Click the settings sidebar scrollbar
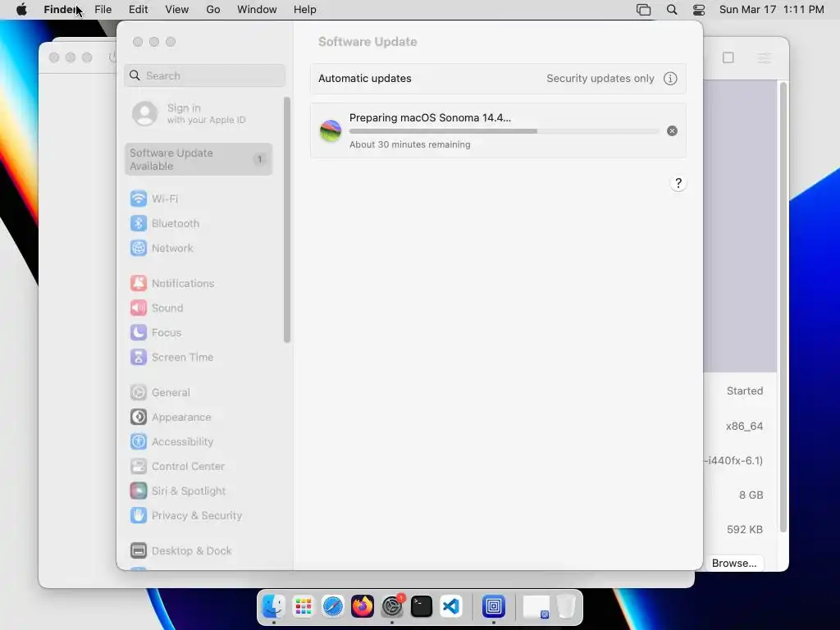The image size is (840, 630). (286, 220)
